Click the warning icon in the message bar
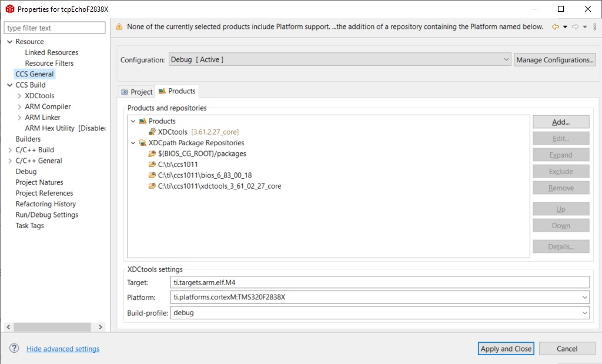 click(x=120, y=26)
